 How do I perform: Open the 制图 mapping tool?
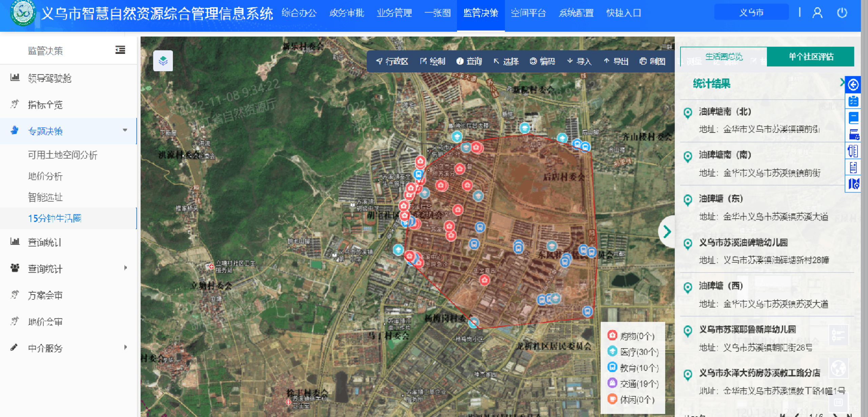(x=652, y=61)
